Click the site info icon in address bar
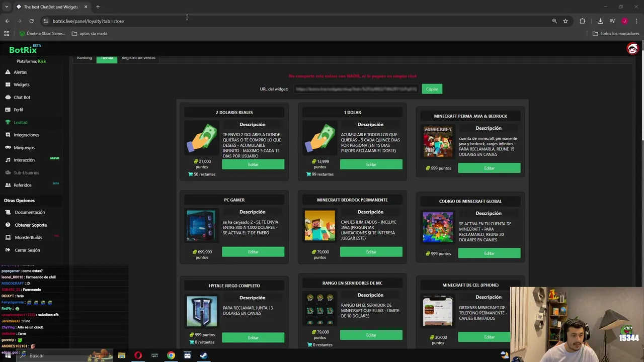This screenshot has height=362, width=644. [46, 21]
